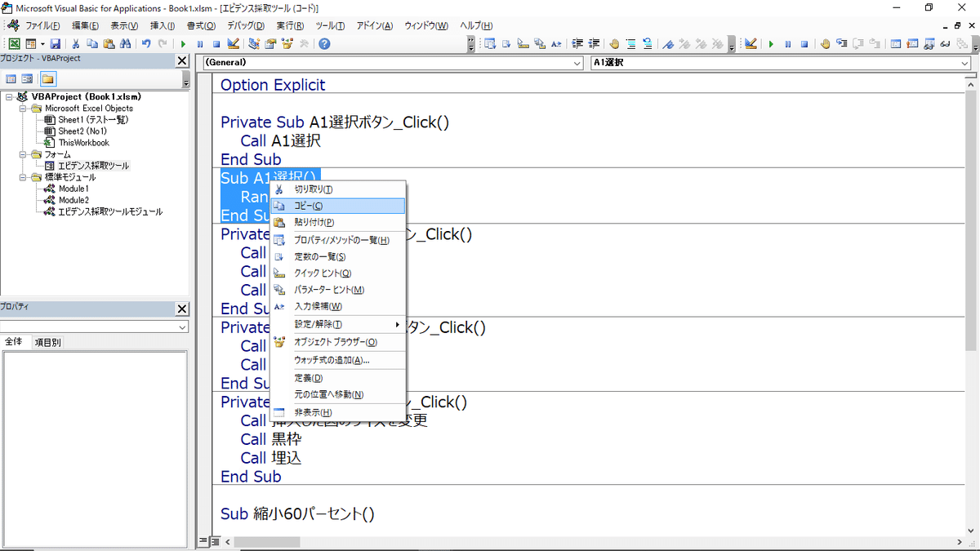
Task: Choose 定義(D) in the context menu
Action: pos(337,378)
